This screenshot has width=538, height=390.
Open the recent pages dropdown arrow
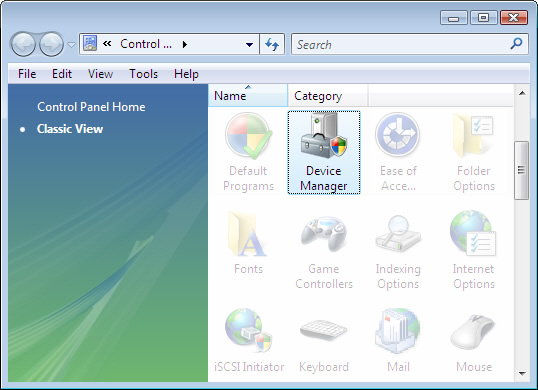click(71, 45)
